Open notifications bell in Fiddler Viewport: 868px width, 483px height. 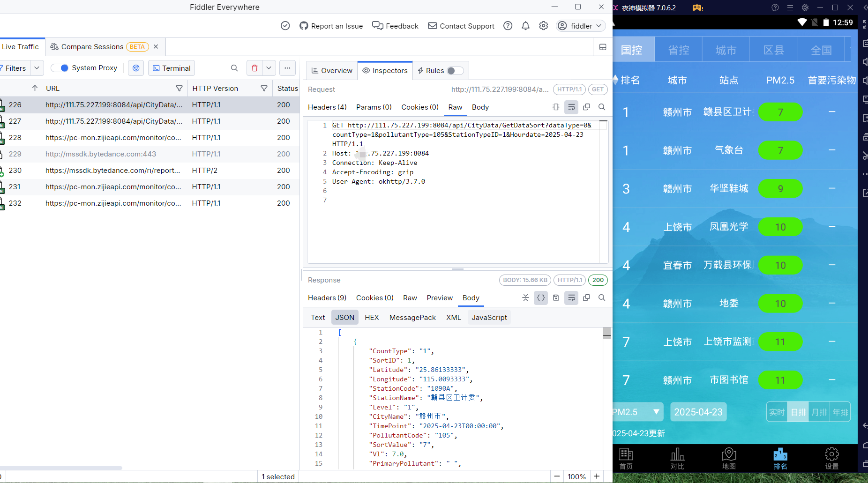[x=525, y=26]
